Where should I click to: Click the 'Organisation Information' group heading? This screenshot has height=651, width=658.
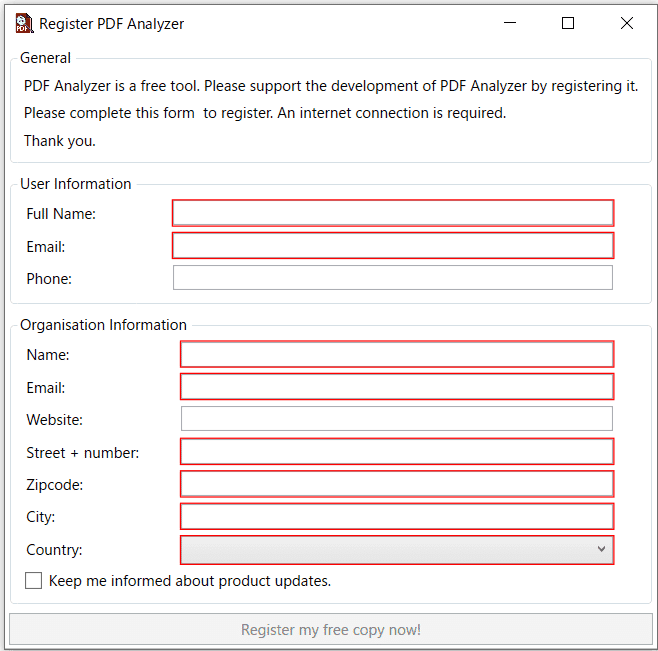pyautogui.click(x=103, y=325)
